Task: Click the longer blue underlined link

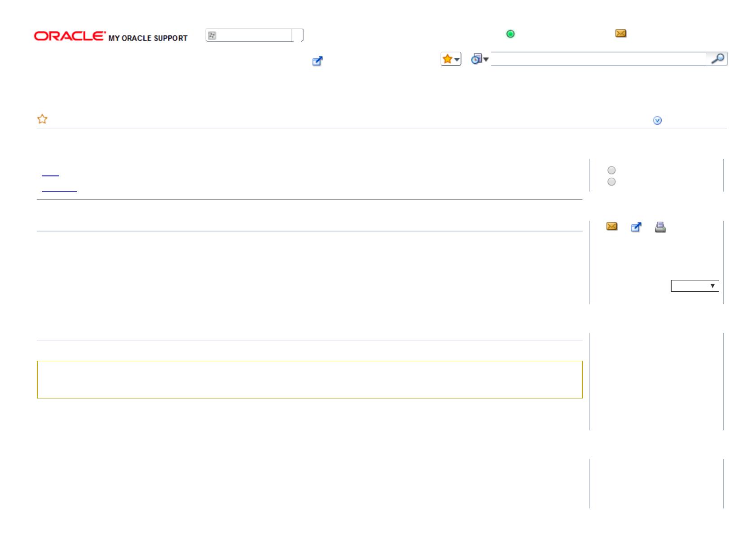Action: click(59, 191)
